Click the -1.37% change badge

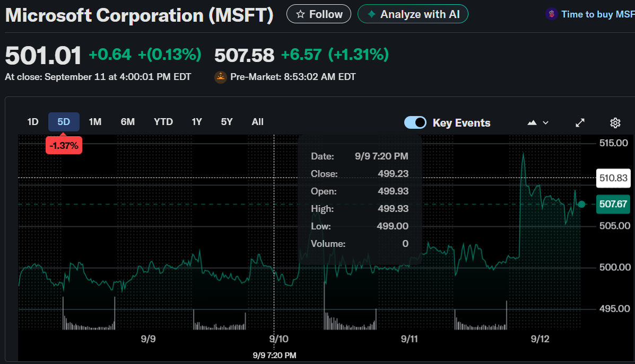(64, 146)
